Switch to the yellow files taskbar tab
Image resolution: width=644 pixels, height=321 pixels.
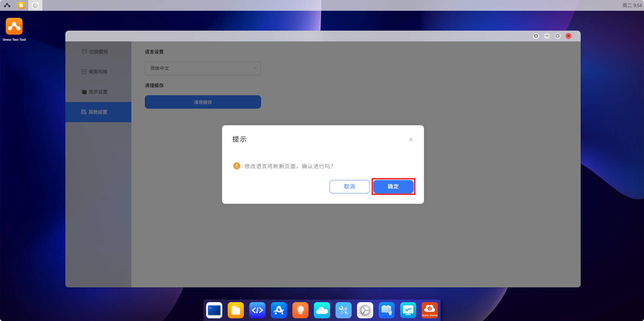[21, 5]
